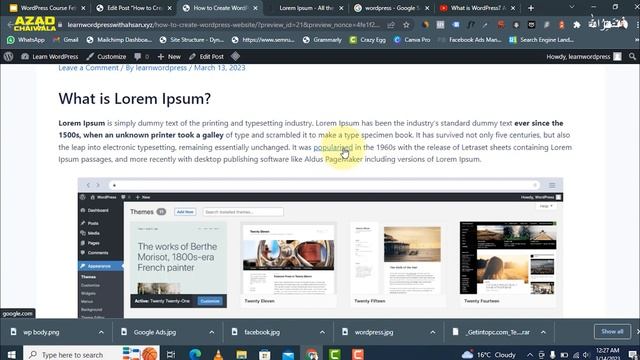Image resolution: width=640 pixels, height=360 pixels.
Task: Open the admin bar search icon
Action: tap(632, 57)
